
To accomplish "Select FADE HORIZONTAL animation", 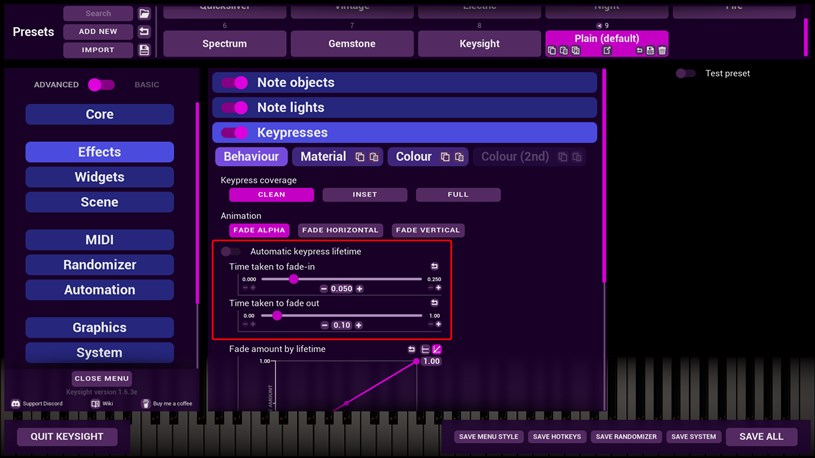I will (340, 230).
